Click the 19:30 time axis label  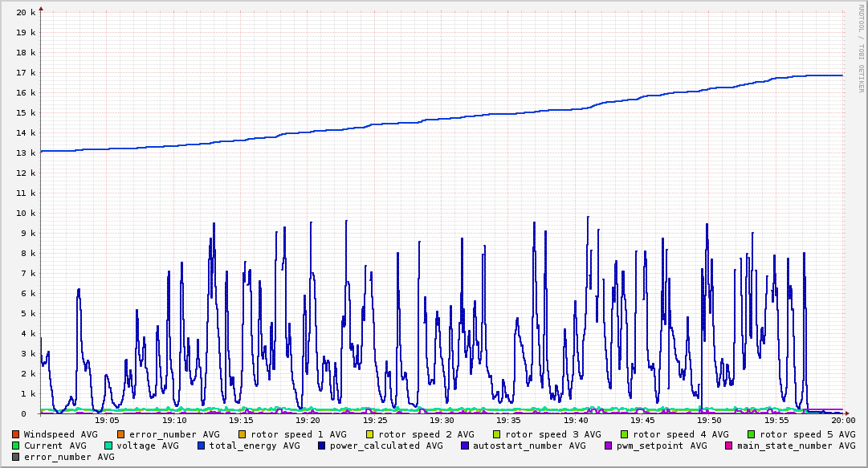(x=442, y=420)
